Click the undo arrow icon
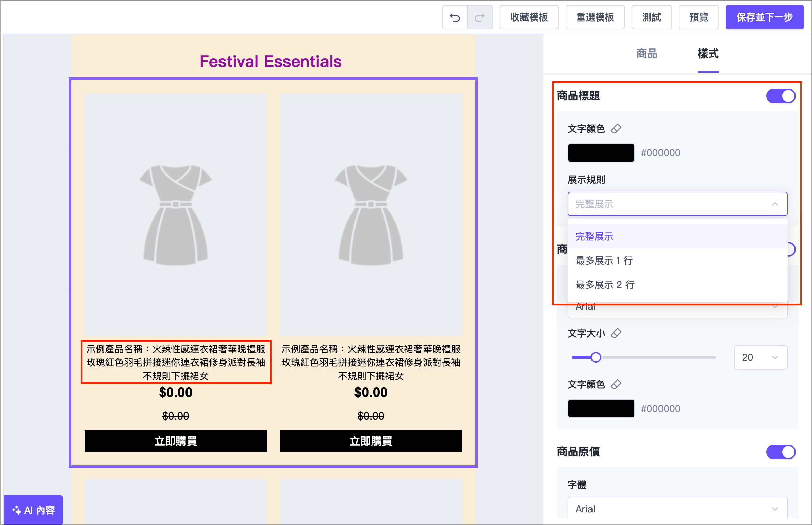Image resolution: width=812 pixels, height=525 pixels. click(x=455, y=17)
